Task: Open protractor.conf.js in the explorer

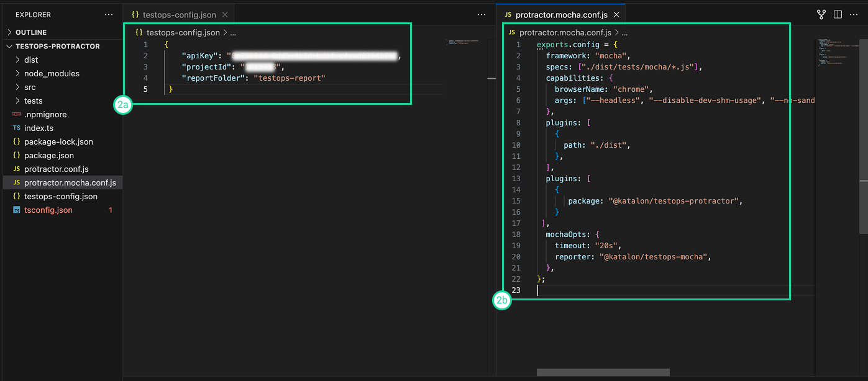Action: [x=56, y=169]
